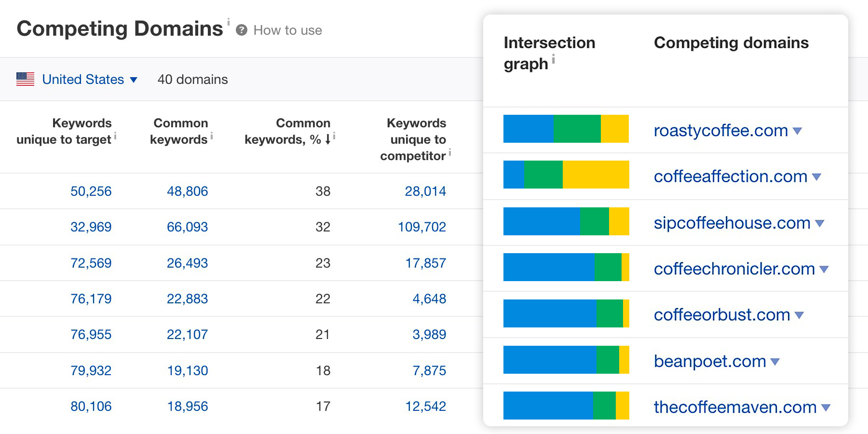The height and width of the screenshot is (434, 868).
Task: Open the How to use guide
Action: 287,30
